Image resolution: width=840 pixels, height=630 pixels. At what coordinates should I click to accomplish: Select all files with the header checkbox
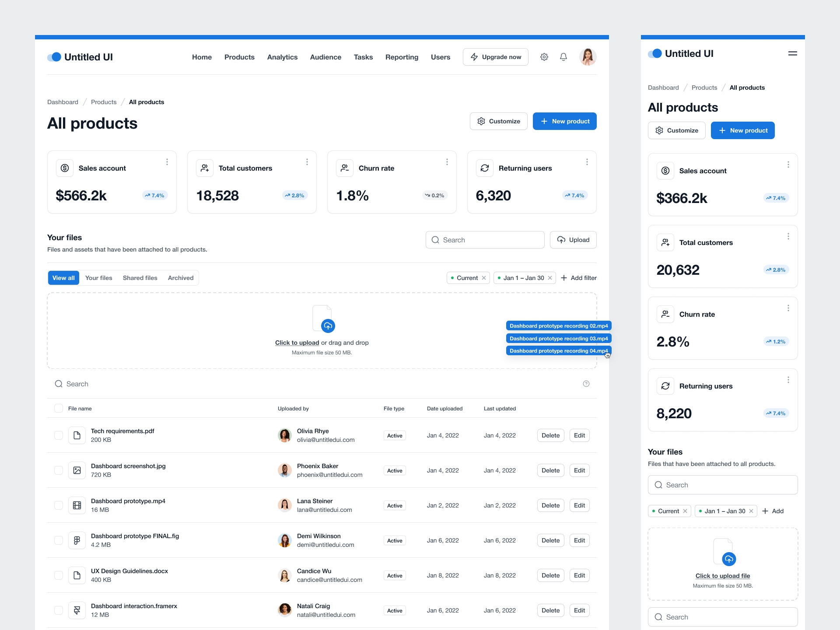coord(58,408)
